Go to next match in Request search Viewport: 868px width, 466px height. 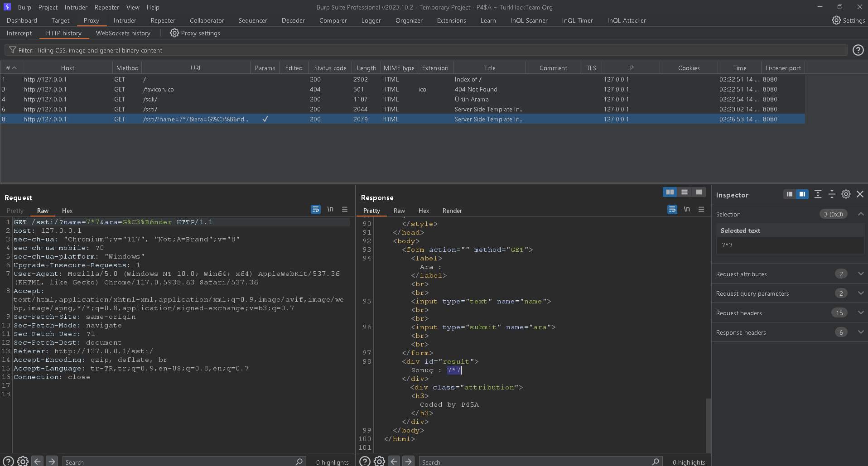[x=52, y=461]
